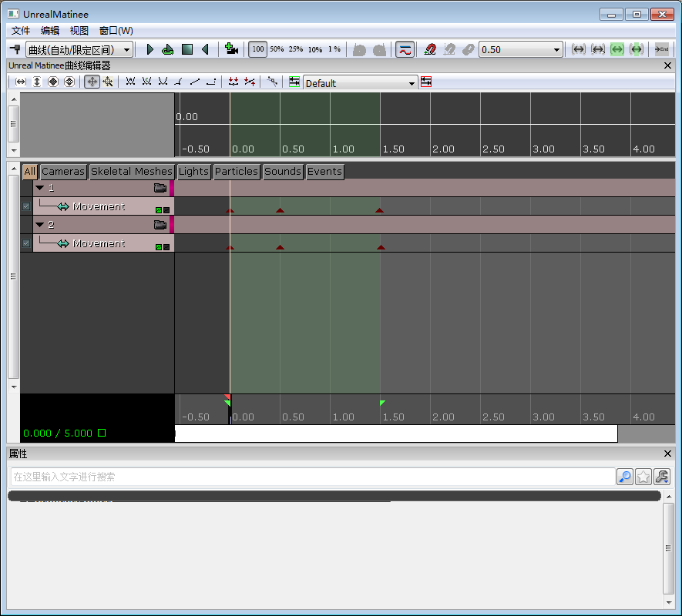Screen dimensions: 682x616
Task: Click the red delete curve tab icon
Action: coord(426,82)
